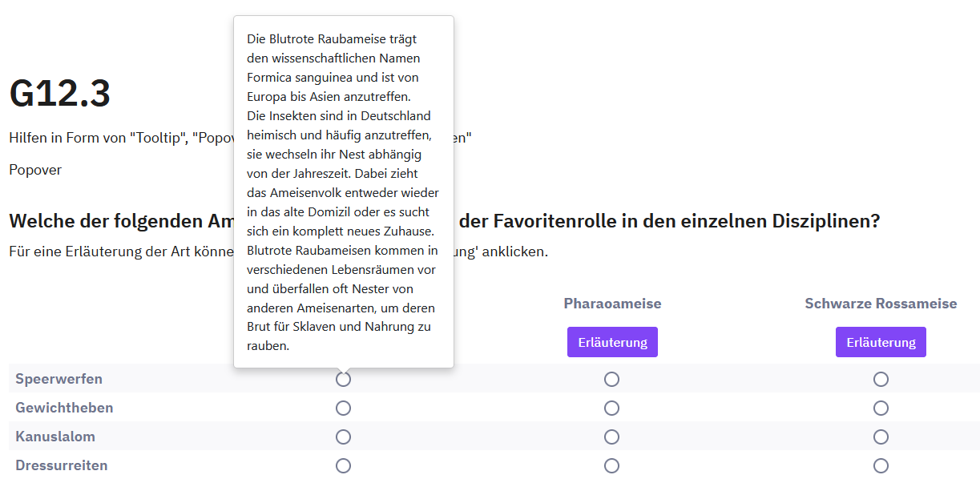Select Kanuslalom for Schwarze Rossameise
The height and width of the screenshot is (495, 980).
click(881, 437)
